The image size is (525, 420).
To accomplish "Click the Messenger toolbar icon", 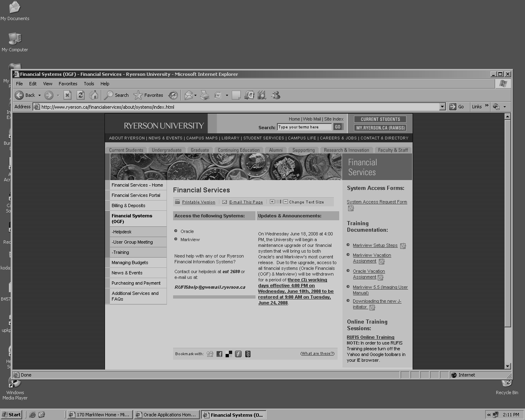I will (x=276, y=95).
